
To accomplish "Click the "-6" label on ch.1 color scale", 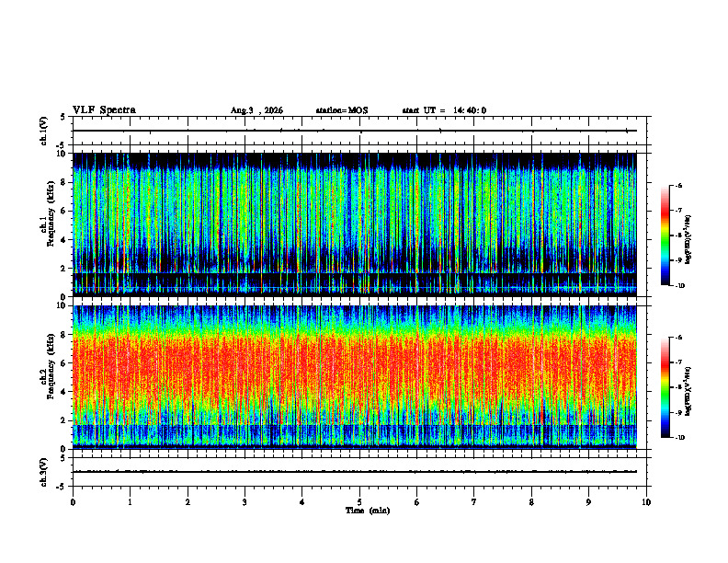I will (677, 185).
